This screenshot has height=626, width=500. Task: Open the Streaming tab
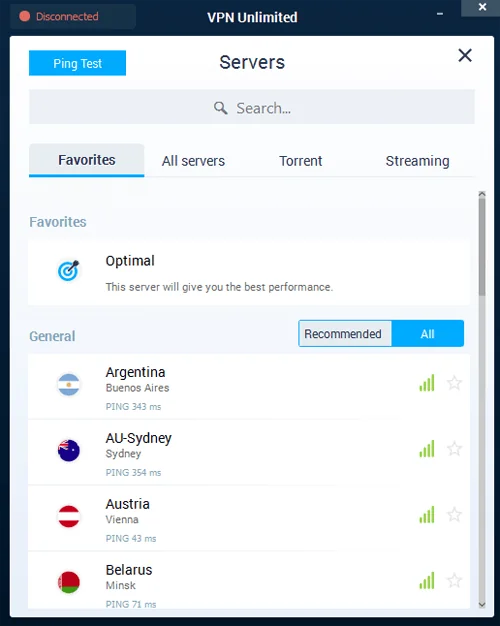point(417,161)
